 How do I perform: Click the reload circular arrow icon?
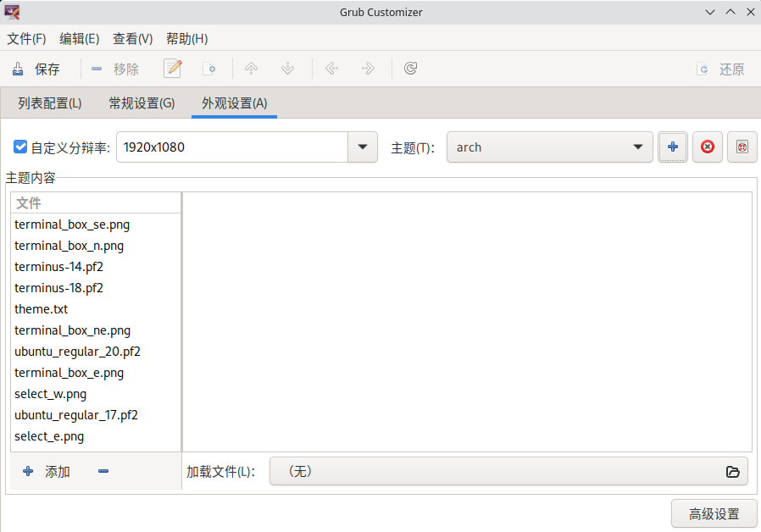[410, 69]
